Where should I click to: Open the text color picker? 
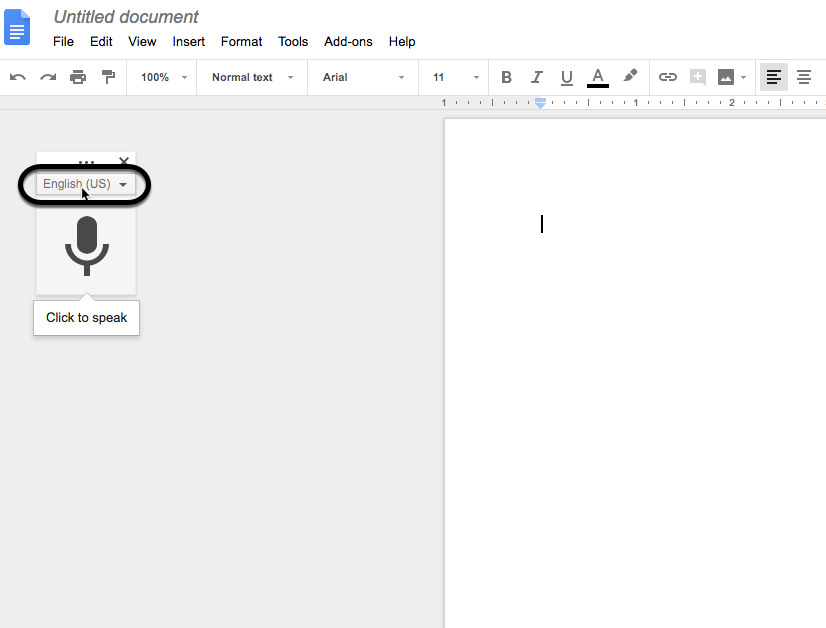pos(598,77)
